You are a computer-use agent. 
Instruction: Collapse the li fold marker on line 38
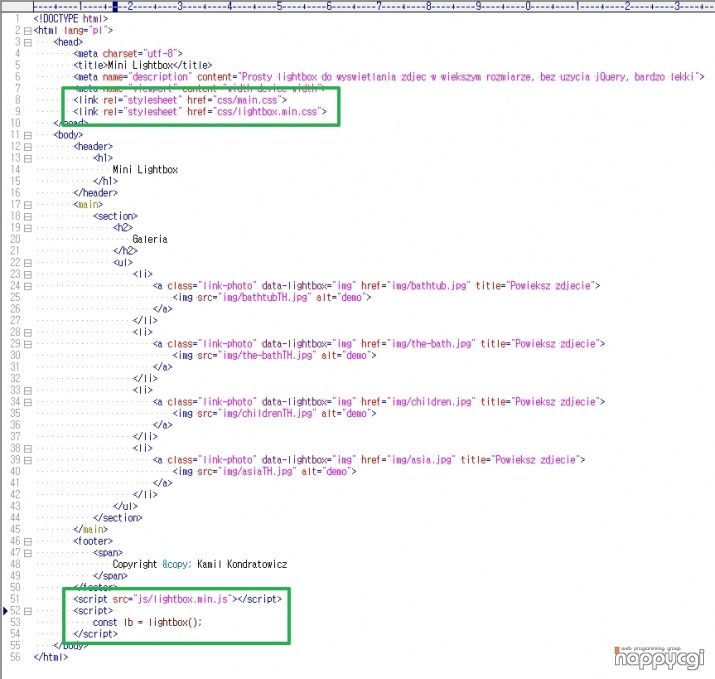pyautogui.click(x=27, y=449)
